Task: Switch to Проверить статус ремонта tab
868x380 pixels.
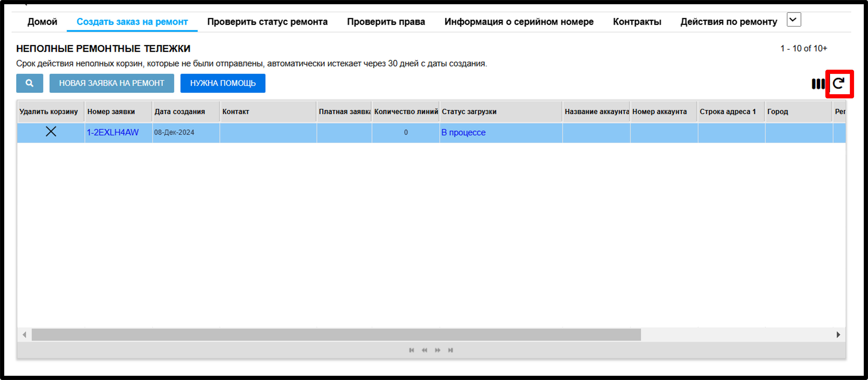Action: click(267, 22)
